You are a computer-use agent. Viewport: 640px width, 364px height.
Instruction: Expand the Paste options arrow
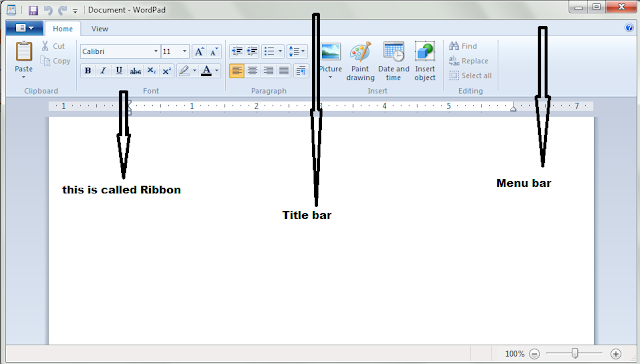(24, 77)
